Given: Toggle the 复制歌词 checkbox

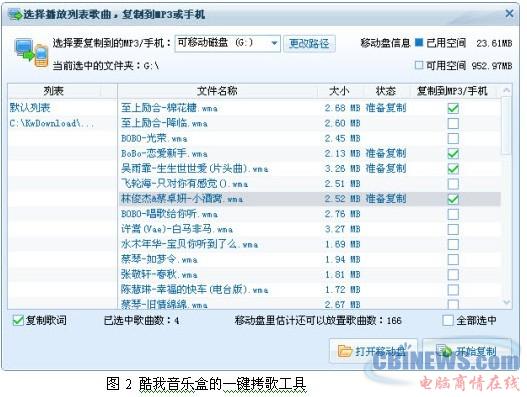Looking at the screenshot, I should click(17, 320).
